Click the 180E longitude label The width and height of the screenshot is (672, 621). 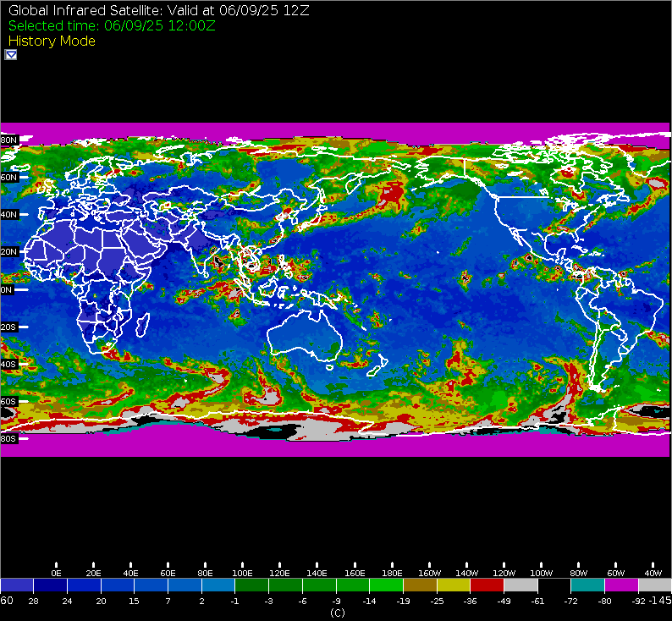click(x=392, y=573)
